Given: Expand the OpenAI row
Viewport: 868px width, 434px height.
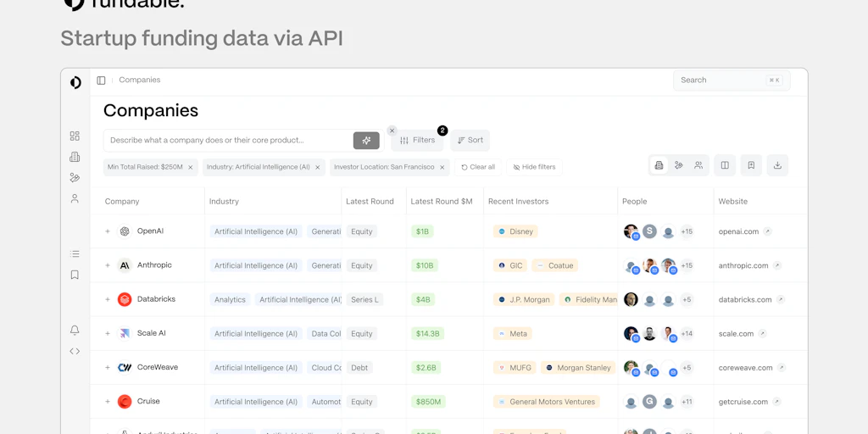Looking at the screenshot, I should pos(108,231).
